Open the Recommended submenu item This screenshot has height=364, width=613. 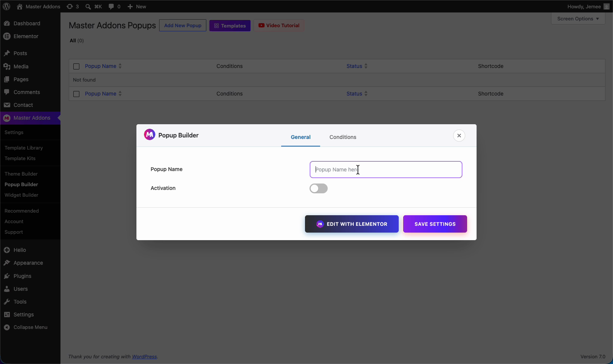22,211
